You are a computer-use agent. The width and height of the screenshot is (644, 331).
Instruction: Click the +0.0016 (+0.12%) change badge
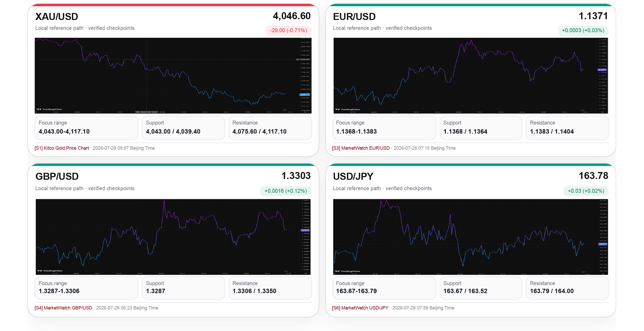coord(286,191)
